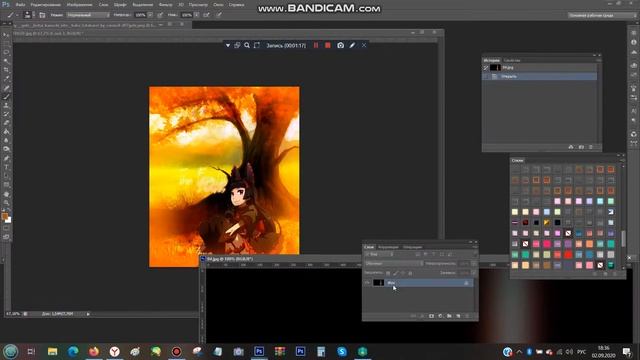Click the Bandicam pause recording button
This screenshot has height=360, width=640.
coord(316,45)
